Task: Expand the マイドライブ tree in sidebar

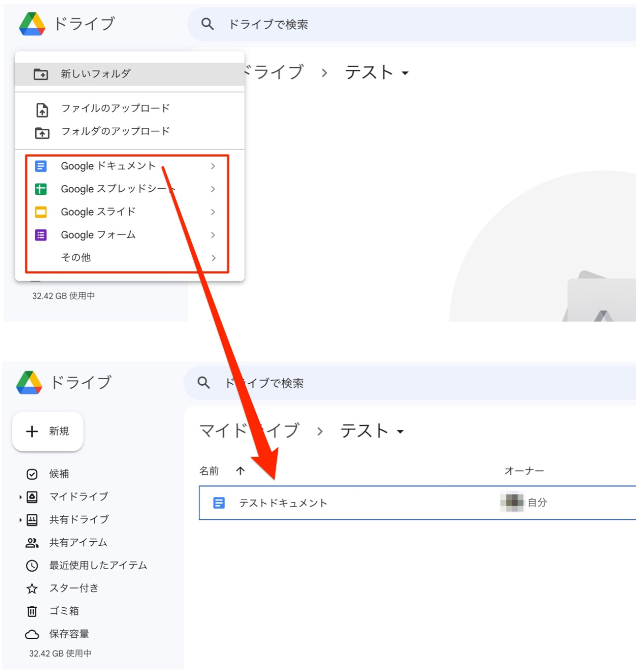Action: coord(21,497)
